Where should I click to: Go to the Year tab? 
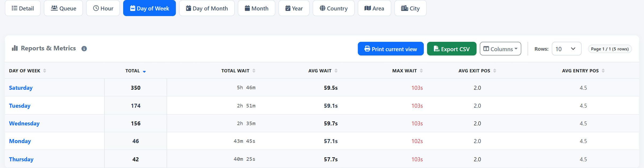click(294, 8)
